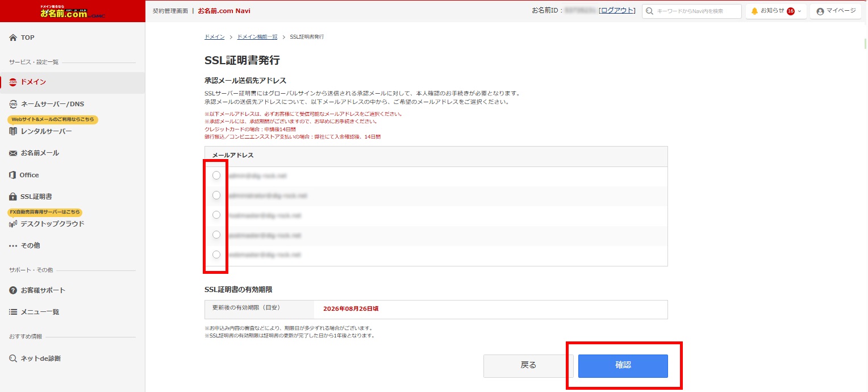Click the blue 確認 button
868x392 pixels.
tap(623, 365)
